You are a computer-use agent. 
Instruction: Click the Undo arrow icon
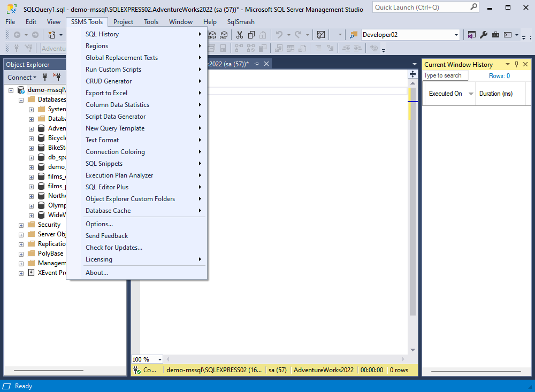[279, 34]
